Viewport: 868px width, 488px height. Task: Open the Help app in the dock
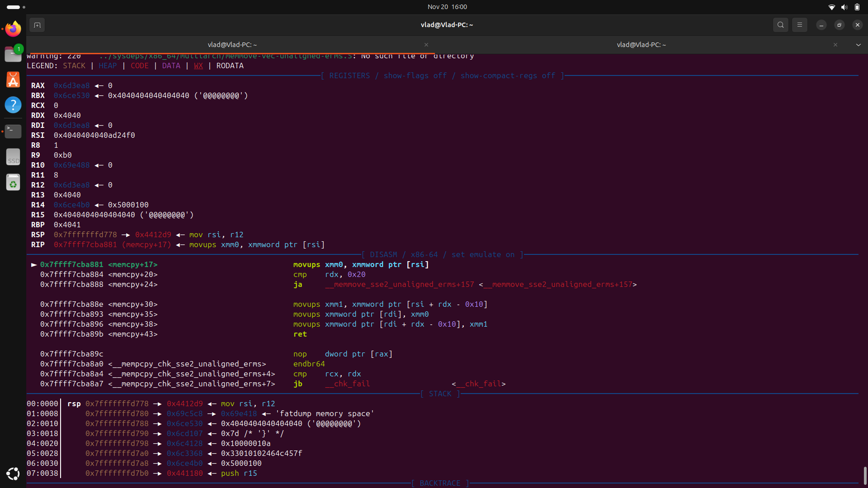[13, 105]
